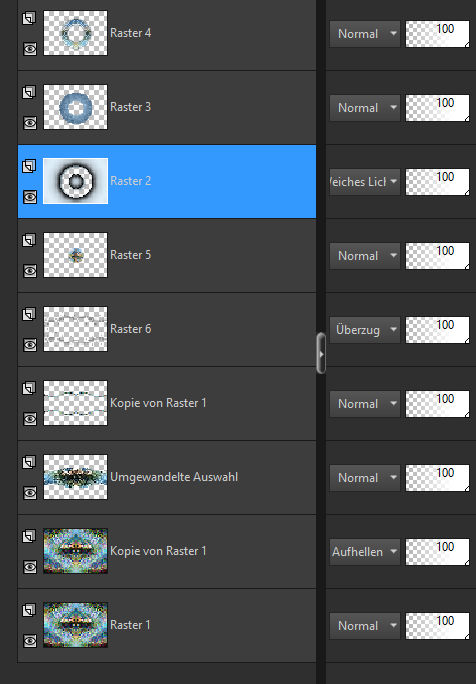
Task: Click the layer type icon of Raster 1
Action: tap(29, 610)
